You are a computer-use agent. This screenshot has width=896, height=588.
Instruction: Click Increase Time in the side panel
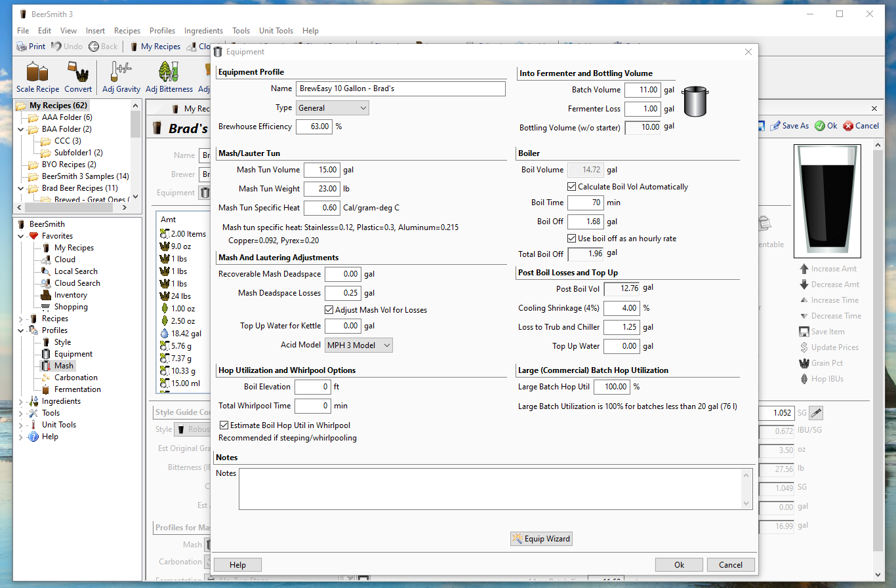coord(829,300)
